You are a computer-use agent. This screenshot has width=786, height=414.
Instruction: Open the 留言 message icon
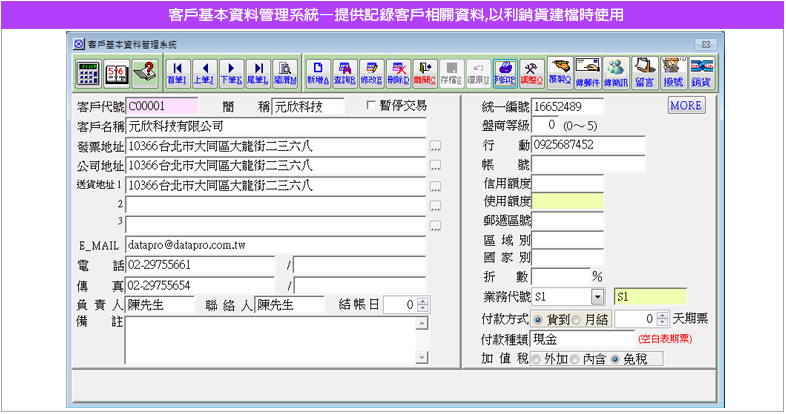coord(645,72)
